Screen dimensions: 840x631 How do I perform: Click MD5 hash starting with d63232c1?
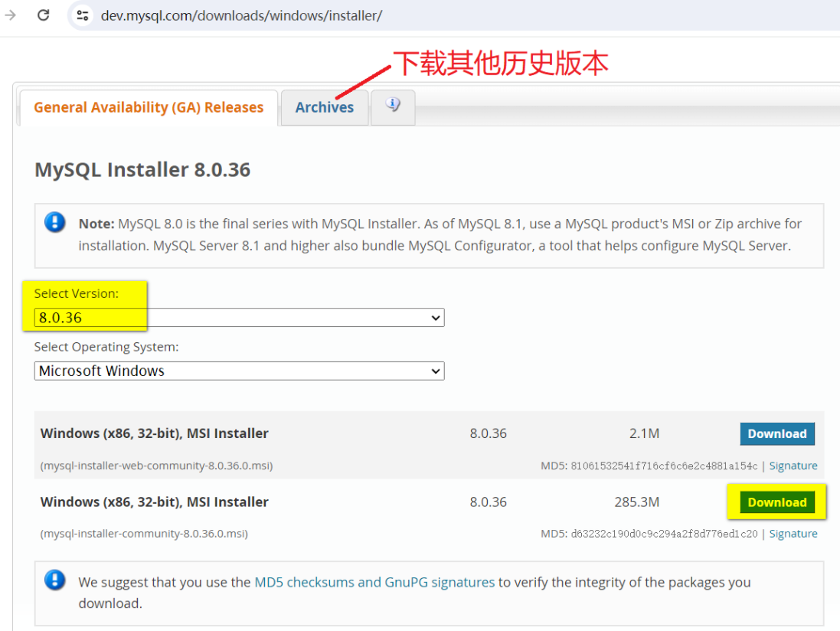coord(664,534)
